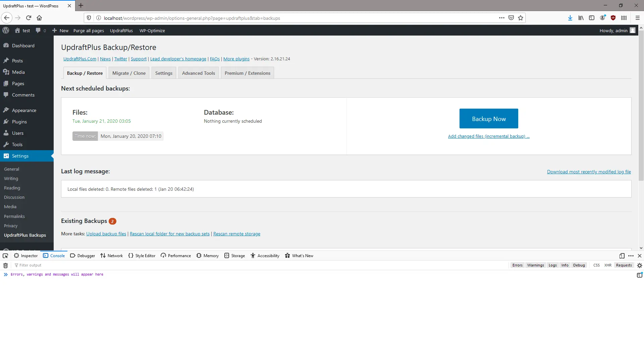The width and height of the screenshot is (644, 352).
Task: Open the Debugger panel
Action: [x=83, y=256]
